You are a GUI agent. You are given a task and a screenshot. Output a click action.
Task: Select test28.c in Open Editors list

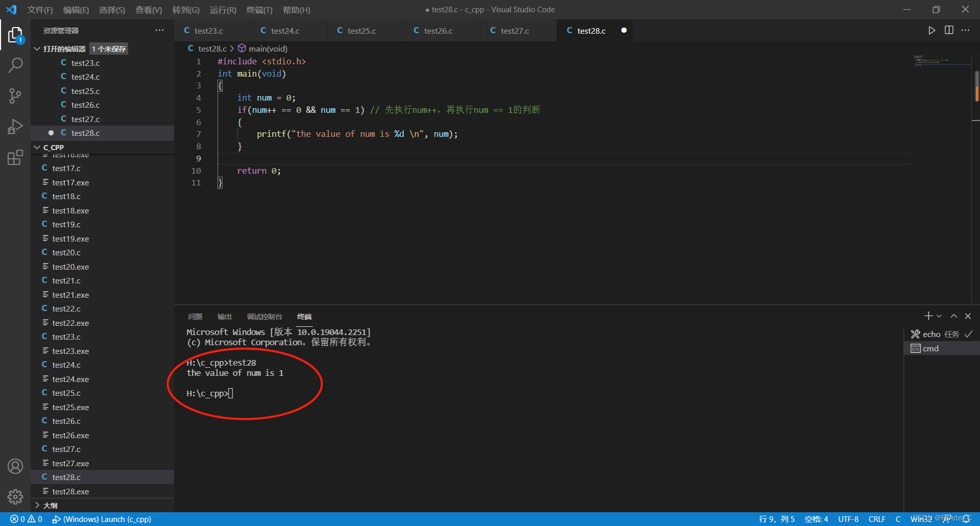coord(102,133)
